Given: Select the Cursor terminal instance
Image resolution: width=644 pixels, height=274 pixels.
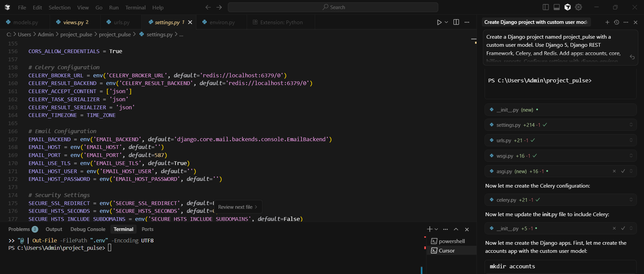Looking at the screenshot, I should pos(452,250).
